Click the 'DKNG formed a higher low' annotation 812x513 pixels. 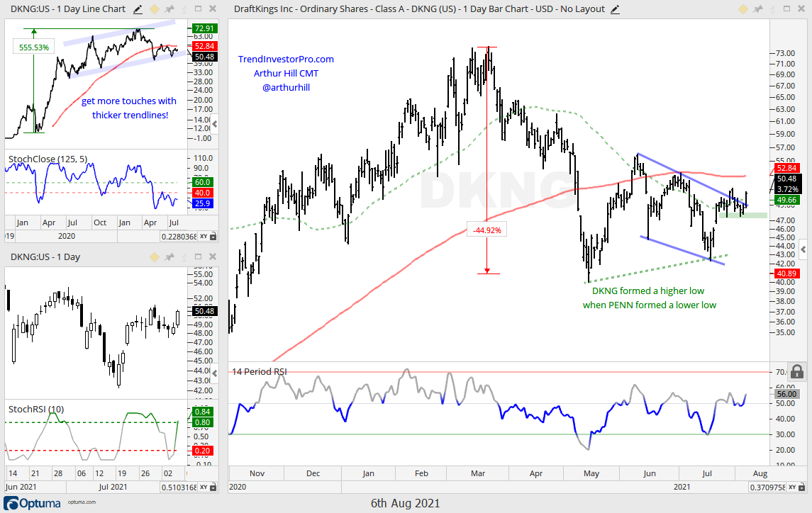click(648, 291)
